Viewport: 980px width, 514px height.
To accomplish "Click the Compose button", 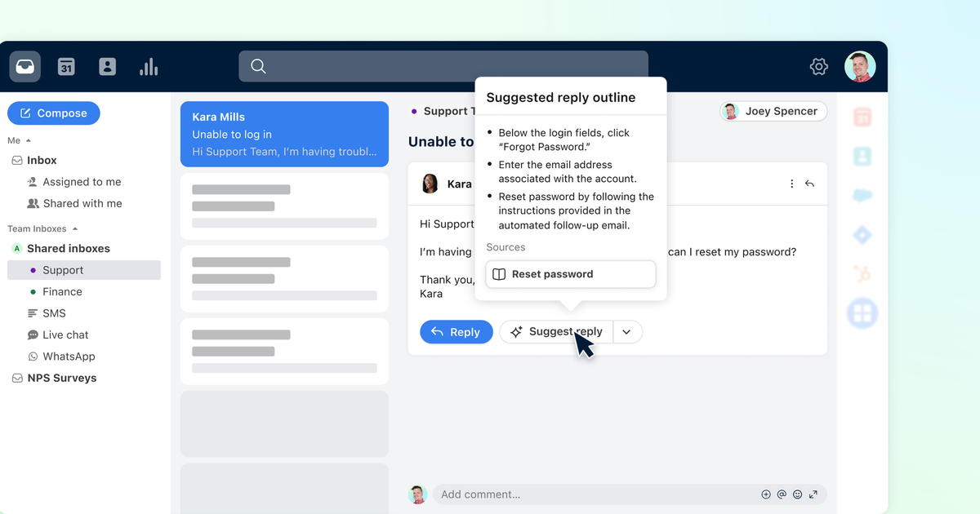I will [53, 113].
